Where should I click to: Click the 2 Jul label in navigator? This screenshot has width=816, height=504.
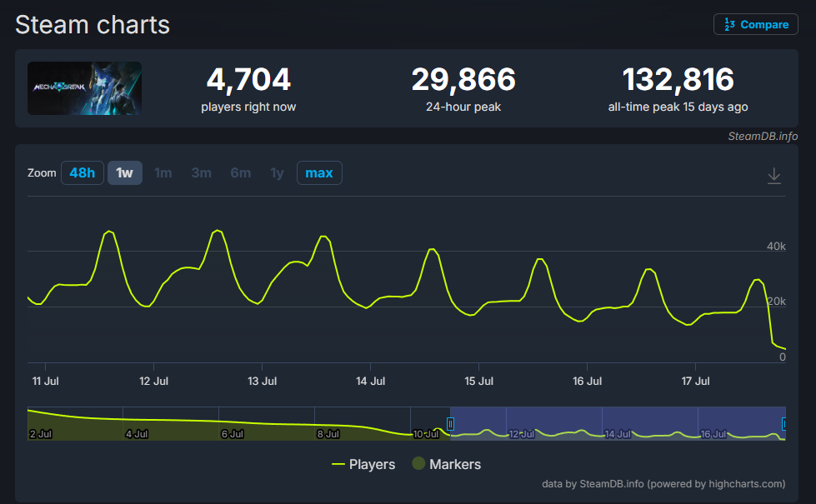point(41,434)
